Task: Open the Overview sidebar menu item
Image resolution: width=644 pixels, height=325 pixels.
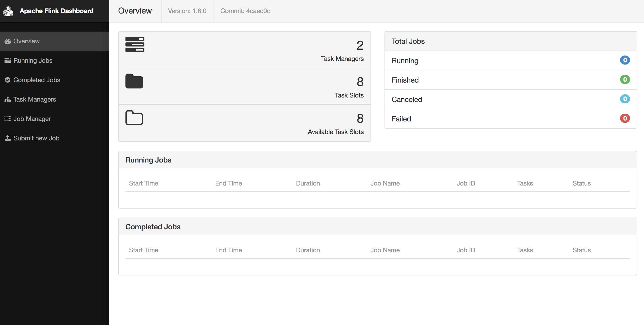Action: [x=55, y=41]
